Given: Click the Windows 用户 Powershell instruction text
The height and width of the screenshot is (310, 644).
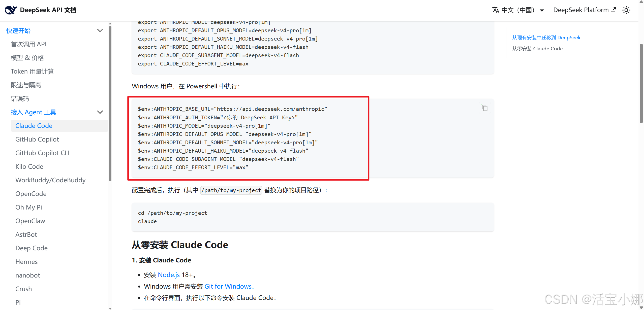Looking at the screenshot, I should click(186, 86).
